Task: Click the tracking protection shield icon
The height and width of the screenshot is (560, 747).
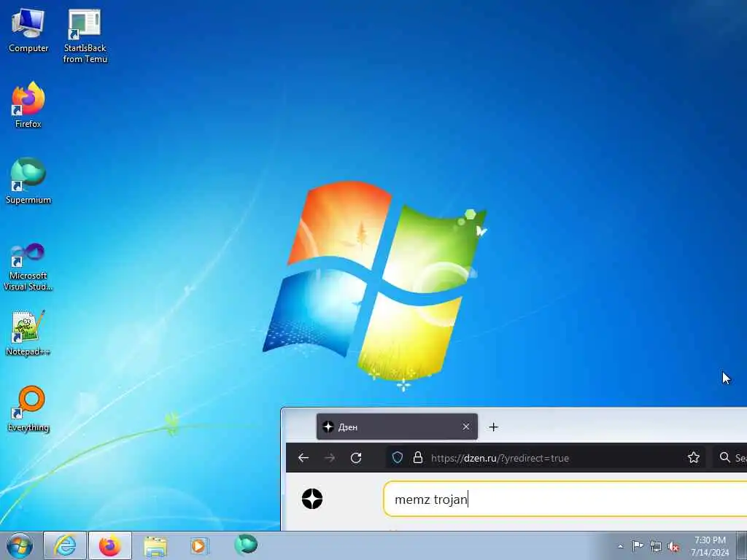Action: 398,458
